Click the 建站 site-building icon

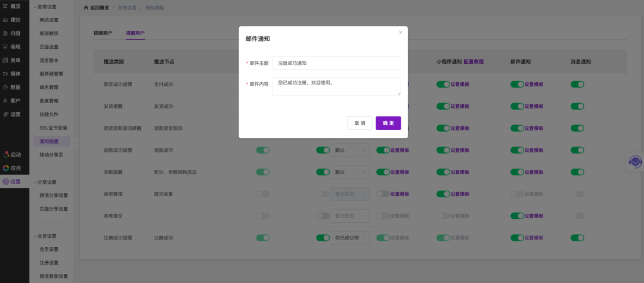pyautogui.click(x=6, y=20)
